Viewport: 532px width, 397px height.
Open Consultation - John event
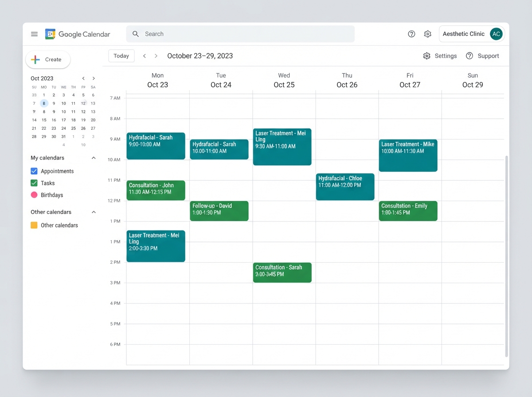(156, 190)
